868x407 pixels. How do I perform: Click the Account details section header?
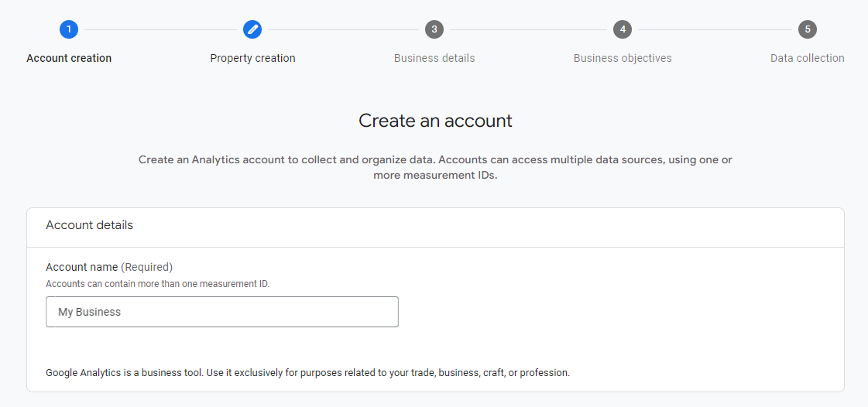[90, 225]
